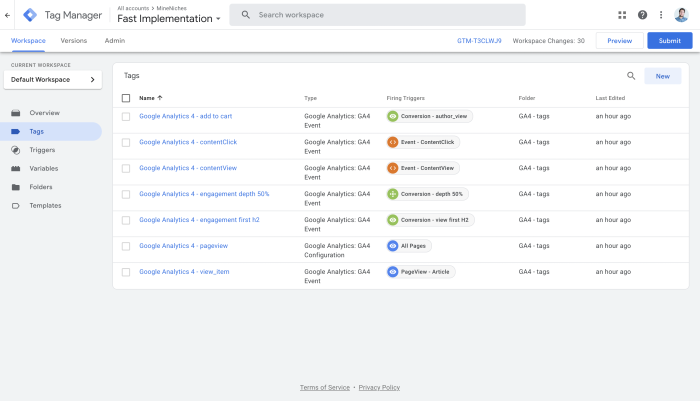Switch to the Workspace tab
The height and width of the screenshot is (401, 700).
tap(28, 41)
